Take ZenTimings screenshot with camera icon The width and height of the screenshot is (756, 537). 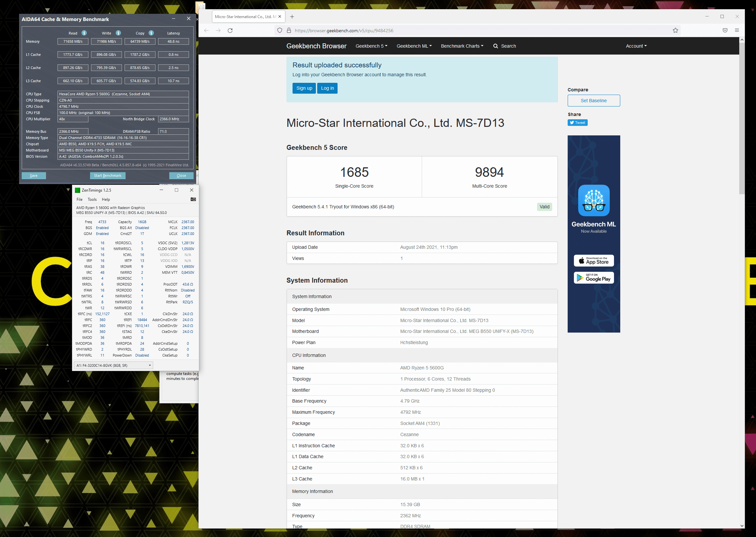coord(193,199)
